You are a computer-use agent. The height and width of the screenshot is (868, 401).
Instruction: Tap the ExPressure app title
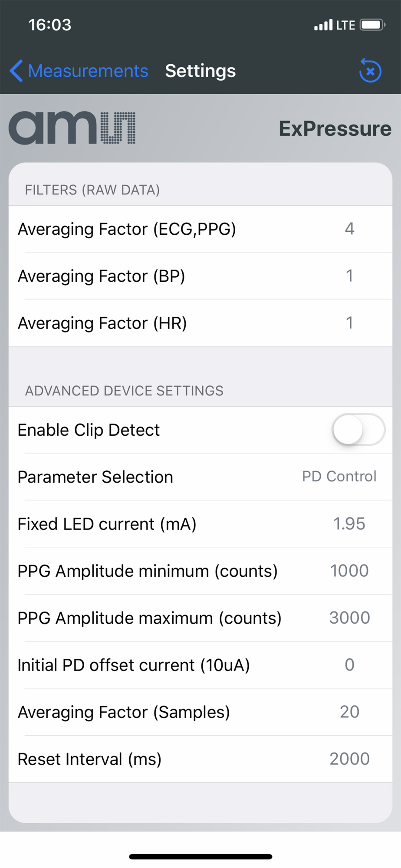pyautogui.click(x=335, y=128)
